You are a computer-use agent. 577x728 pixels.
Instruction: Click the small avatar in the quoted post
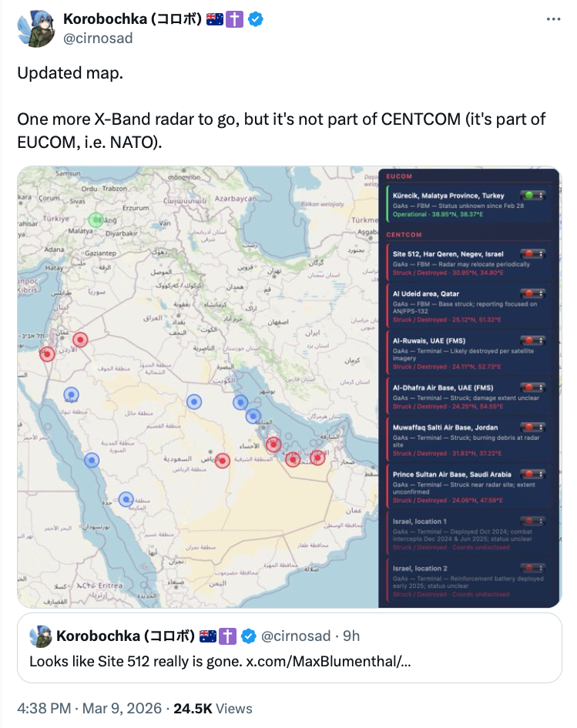tap(40, 636)
